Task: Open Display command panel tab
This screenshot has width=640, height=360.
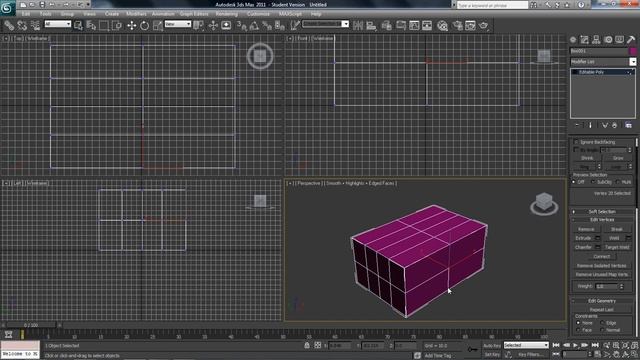Action: tap(620, 40)
